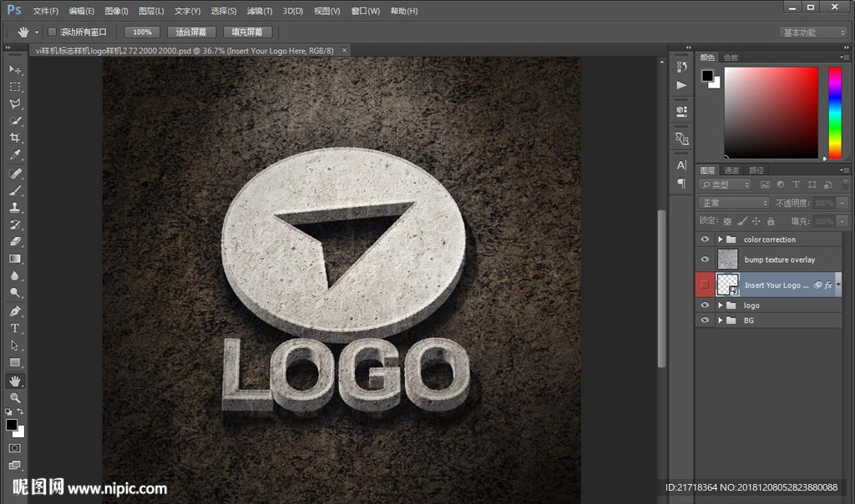Image resolution: width=855 pixels, height=504 pixels.
Task: Select the Eyedropper tool
Action: (x=15, y=155)
